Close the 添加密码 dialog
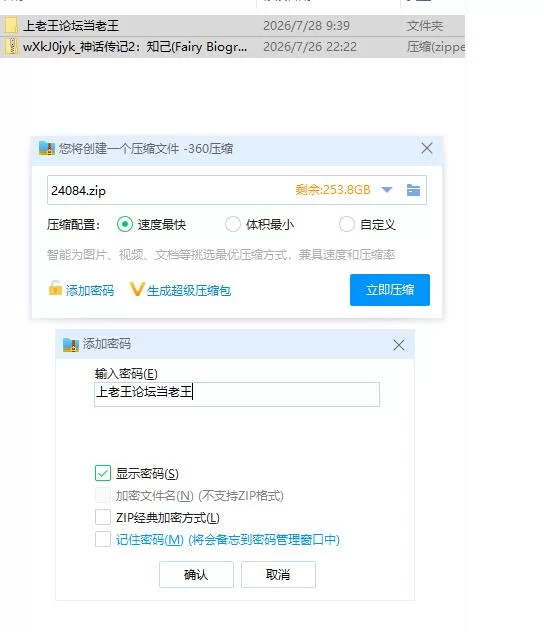Viewport: 544px width, 632px height. pyautogui.click(x=399, y=345)
